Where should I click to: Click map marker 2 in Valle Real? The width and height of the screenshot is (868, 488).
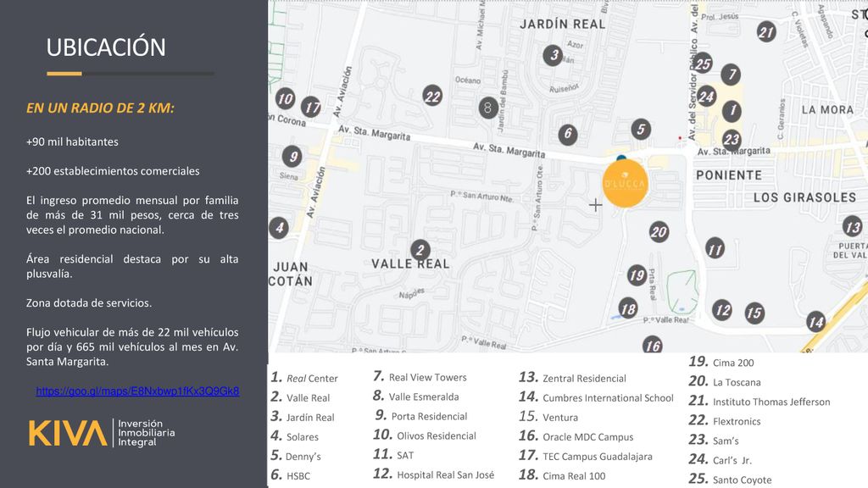pyautogui.click(x=420, y=250)
